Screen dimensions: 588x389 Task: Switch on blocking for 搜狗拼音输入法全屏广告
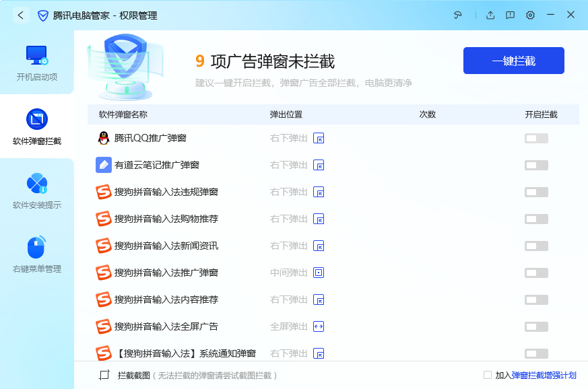[536, 327]
